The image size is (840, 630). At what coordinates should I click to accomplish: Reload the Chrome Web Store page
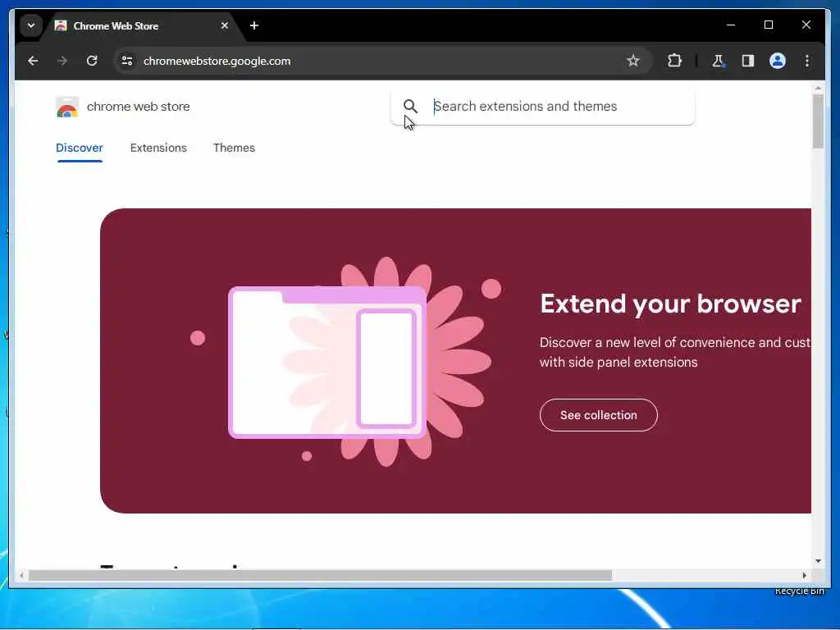pos(92,61)
